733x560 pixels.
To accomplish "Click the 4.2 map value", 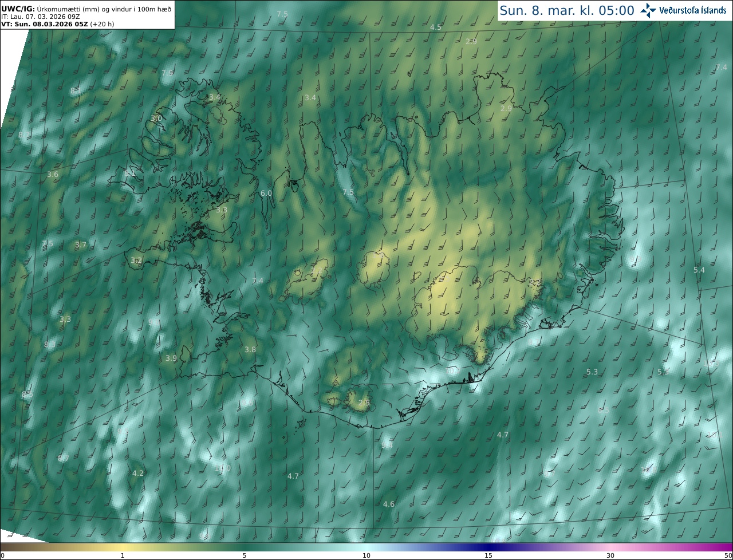I will pyautogui.click(x=138, y=473).
